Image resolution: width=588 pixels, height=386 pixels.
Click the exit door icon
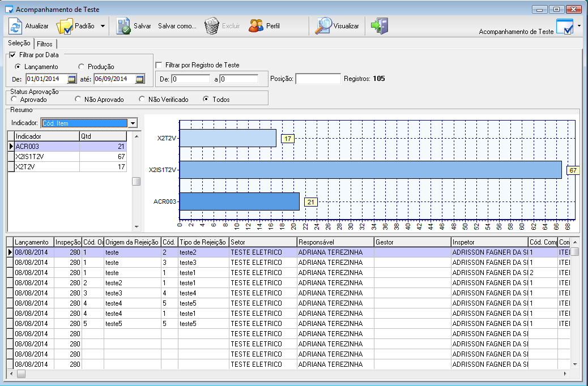379,26
